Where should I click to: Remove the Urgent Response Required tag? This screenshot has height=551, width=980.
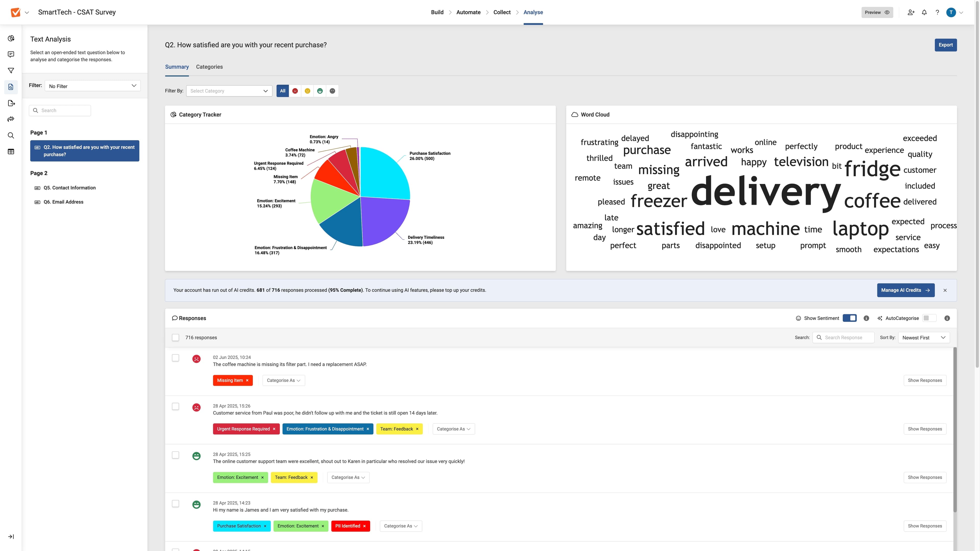274,429
